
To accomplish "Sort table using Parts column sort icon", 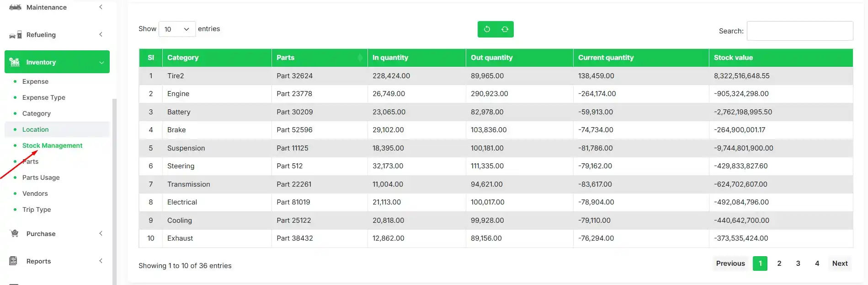I will coord(360,58).
